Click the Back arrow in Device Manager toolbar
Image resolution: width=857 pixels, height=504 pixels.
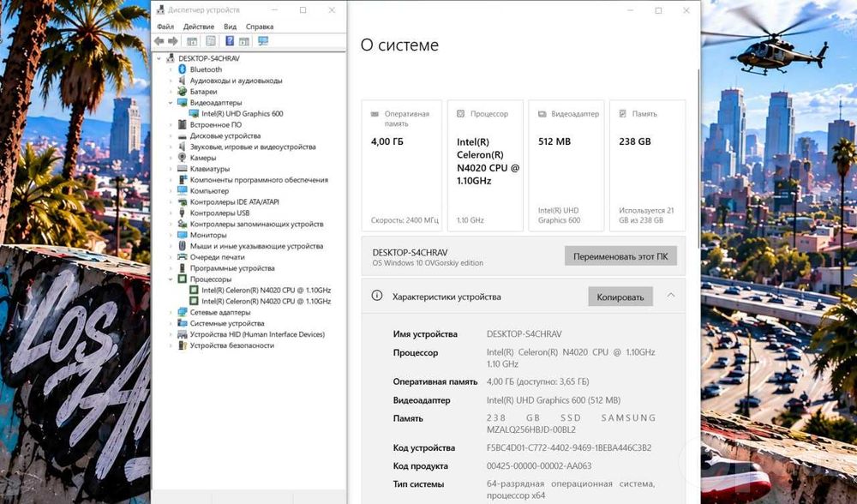pos(159,41)
